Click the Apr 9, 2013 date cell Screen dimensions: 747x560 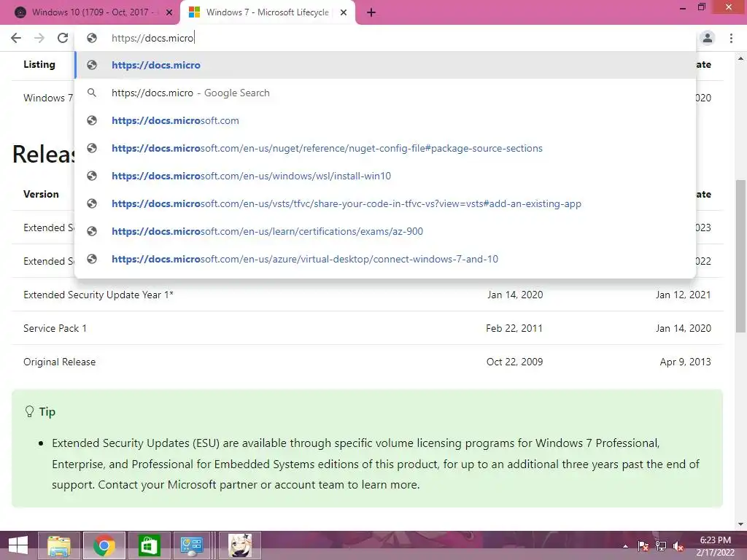685,362
